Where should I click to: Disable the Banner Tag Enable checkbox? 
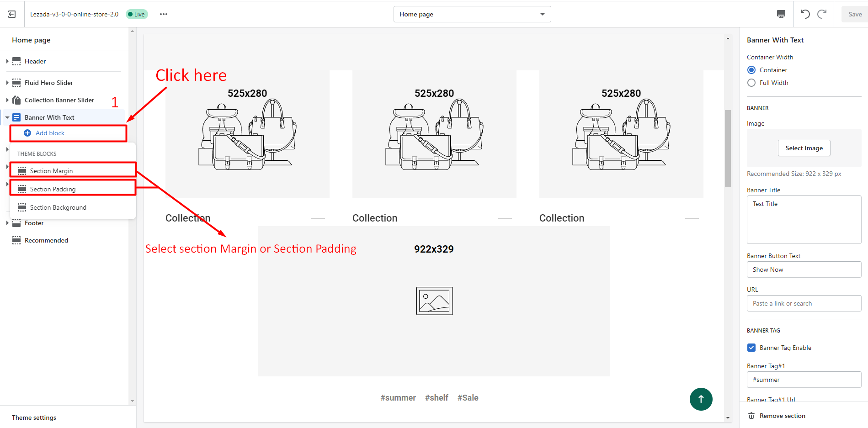point(751,348)
